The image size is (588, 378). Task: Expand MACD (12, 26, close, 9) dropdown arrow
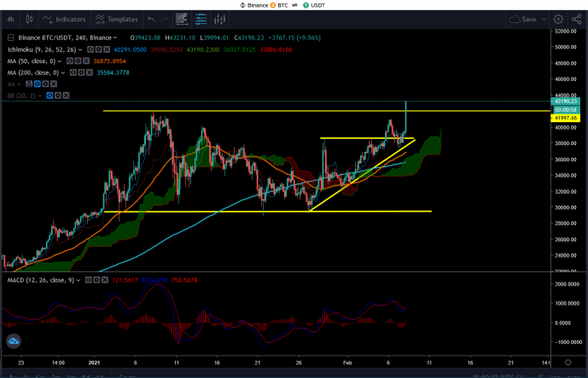click(x=79, y=280)
